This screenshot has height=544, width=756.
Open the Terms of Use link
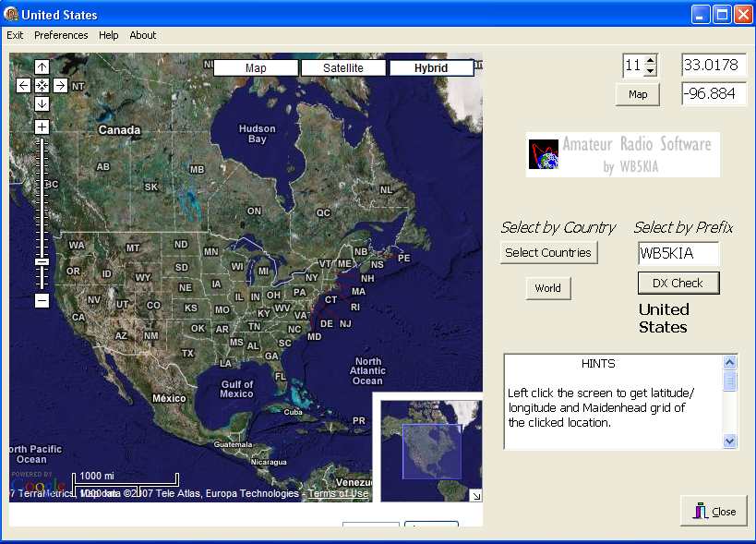[x=338, y=493]
